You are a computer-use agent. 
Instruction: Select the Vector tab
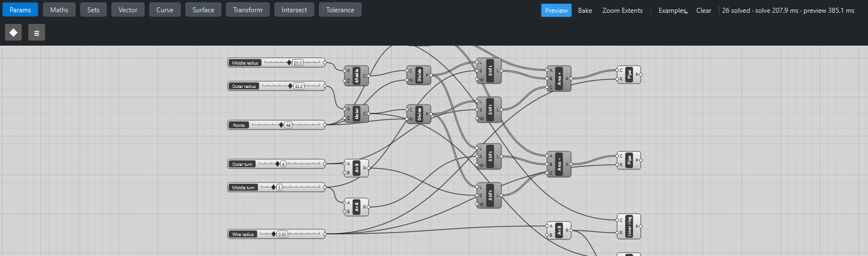pos(128,10)
